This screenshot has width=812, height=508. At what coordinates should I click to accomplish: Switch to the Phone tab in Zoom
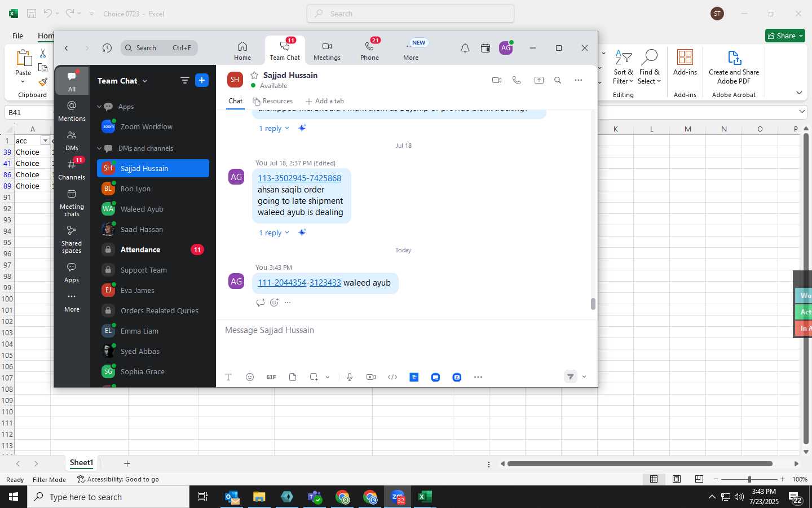[369, 51]
